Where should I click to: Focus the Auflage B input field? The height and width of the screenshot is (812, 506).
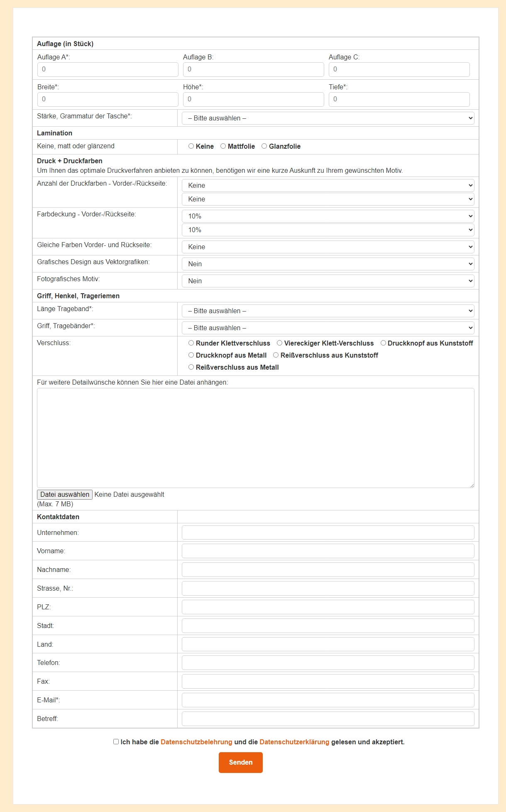[x=254, y=69]
